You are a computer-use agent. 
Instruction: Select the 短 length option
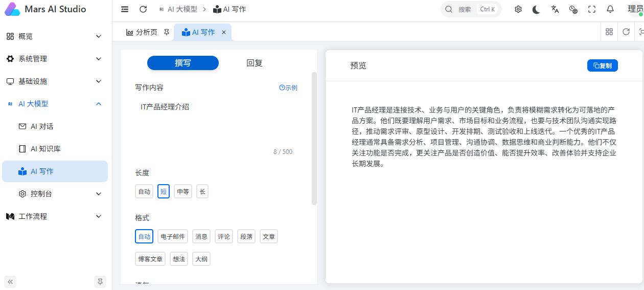tap(164, 191)
